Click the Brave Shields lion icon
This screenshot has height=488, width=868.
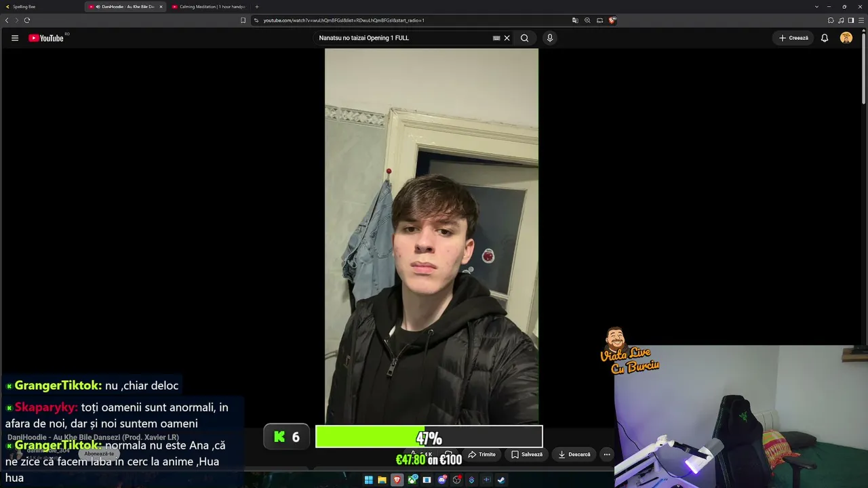pos(612,20)
